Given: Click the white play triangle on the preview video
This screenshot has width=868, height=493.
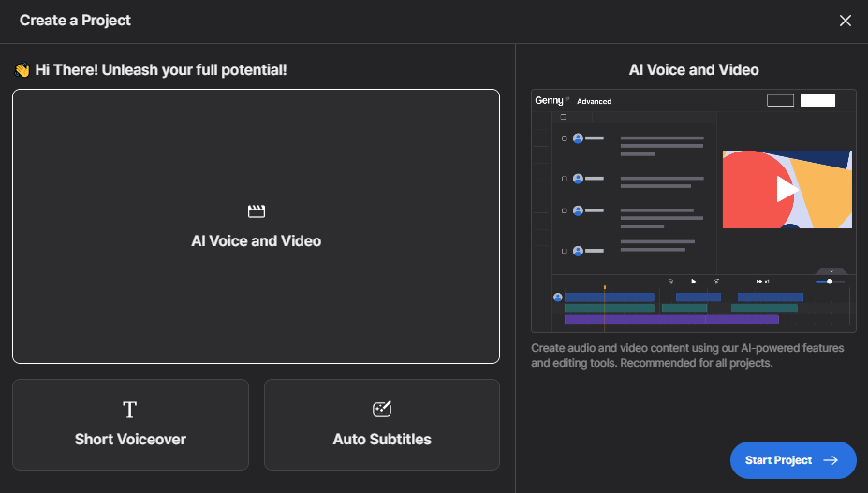Looking at the screenshot, I should coord(787,189).
